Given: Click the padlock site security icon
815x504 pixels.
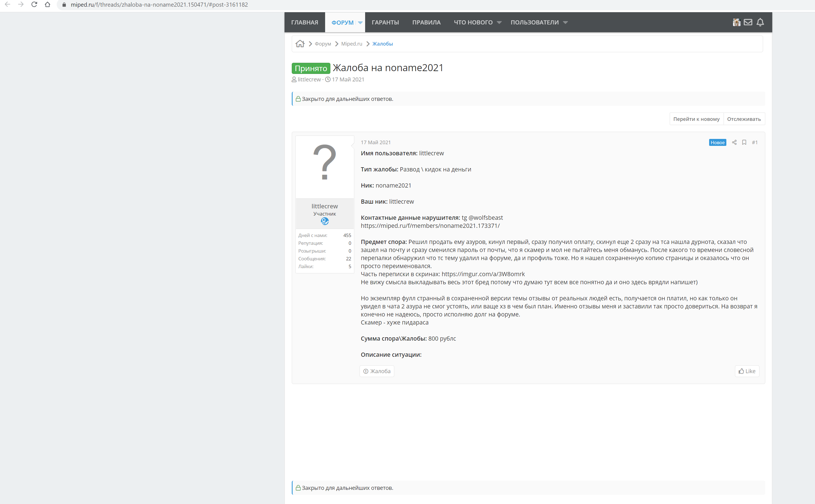Looking at the screenshot, I should pos(64,5).
